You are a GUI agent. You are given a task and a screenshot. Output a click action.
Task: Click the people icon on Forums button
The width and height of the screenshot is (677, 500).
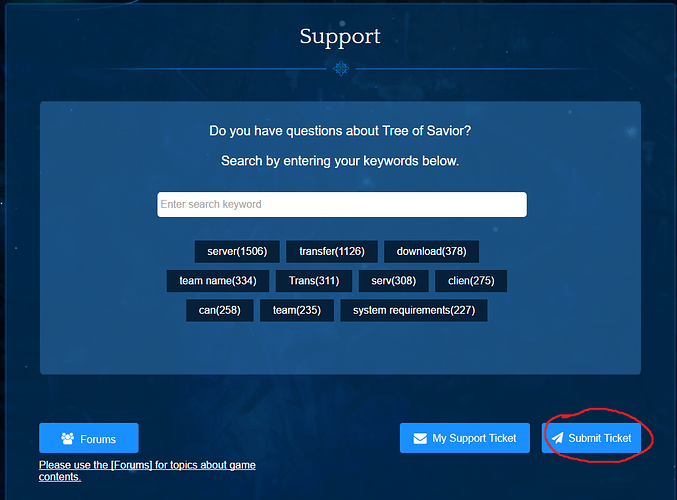tap(68, 438)
